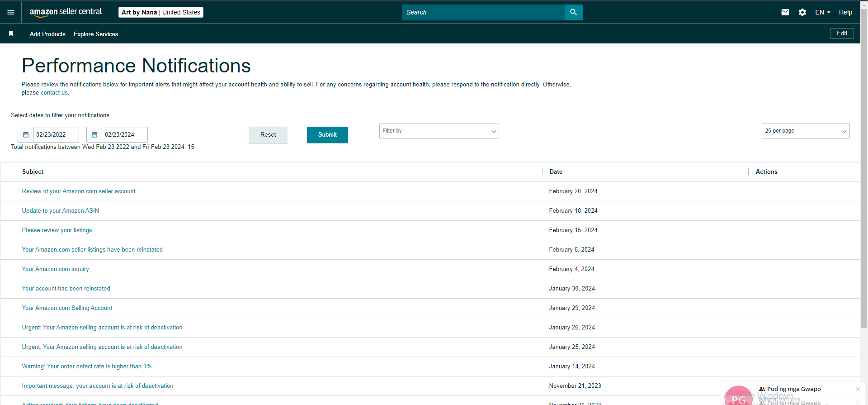Click the start date field 02/23/2022
The image size is (868, 405).
[56, 135]
